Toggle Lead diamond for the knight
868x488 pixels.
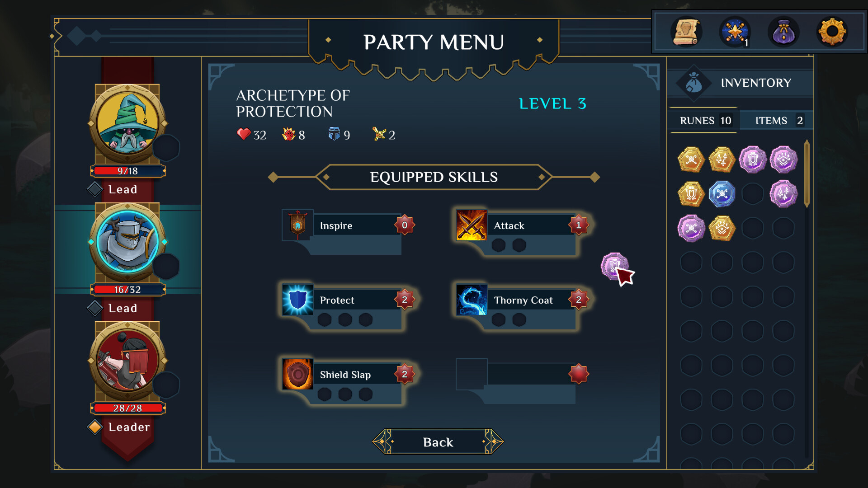pyautogui.click(x=94, y=308)
